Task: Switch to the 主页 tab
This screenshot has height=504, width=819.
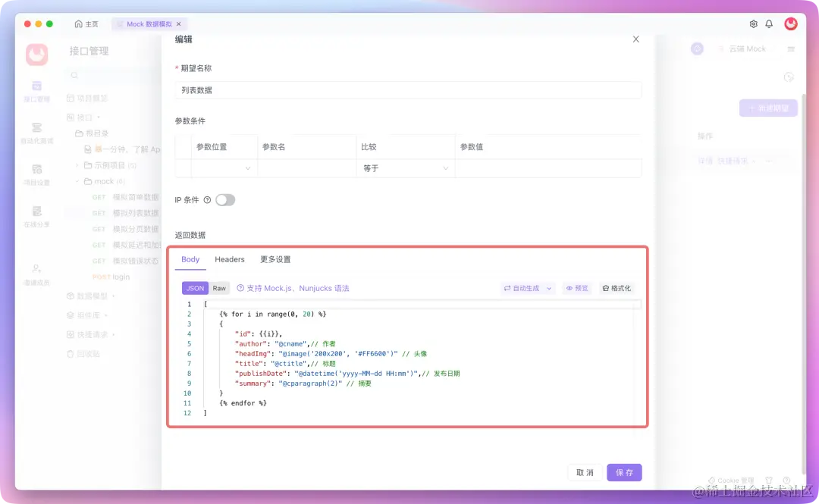Action: click(x=86, y=24)
